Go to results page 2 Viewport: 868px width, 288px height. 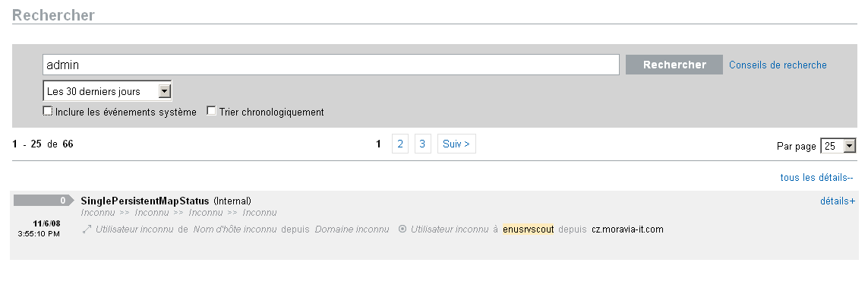point(400,144)
